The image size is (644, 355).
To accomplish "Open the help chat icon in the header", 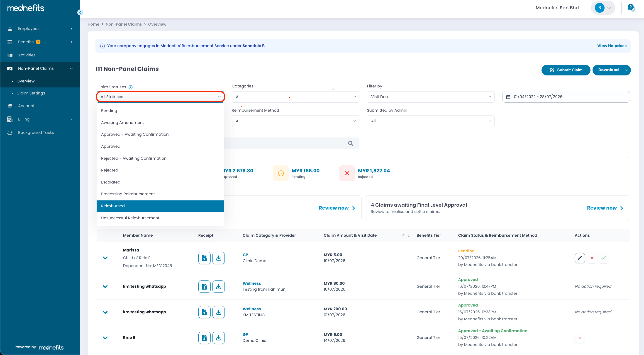I will [x=631, y=7].
